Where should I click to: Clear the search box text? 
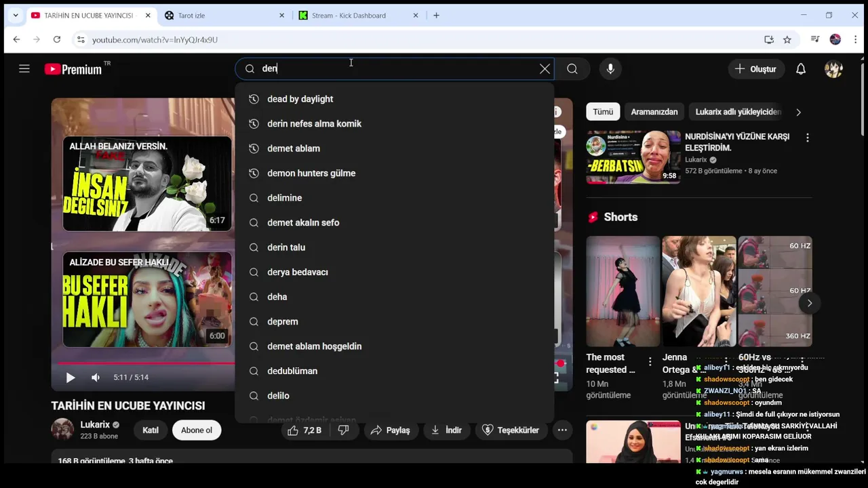[545, 68]
